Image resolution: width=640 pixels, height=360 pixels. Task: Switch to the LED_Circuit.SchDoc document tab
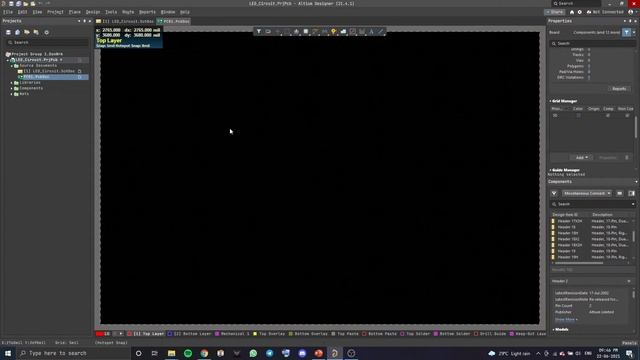pos(125,21)
